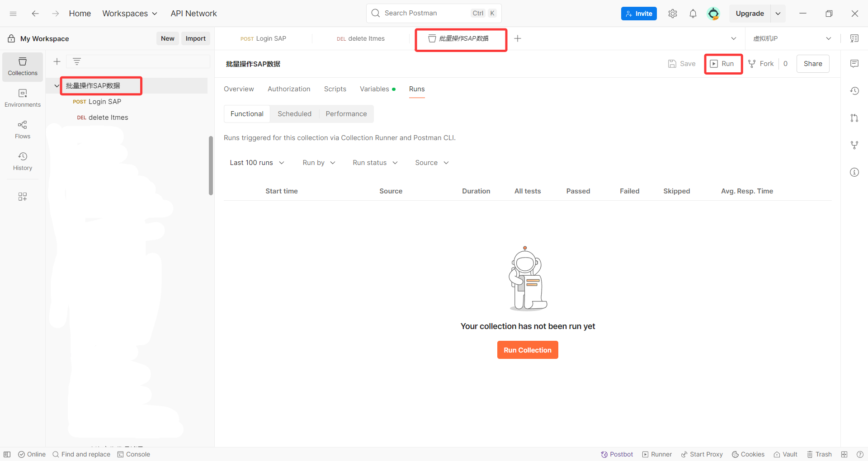Open the environment quick look icon
The width and height of the screenshot is (868, 461).
point(854,38)
